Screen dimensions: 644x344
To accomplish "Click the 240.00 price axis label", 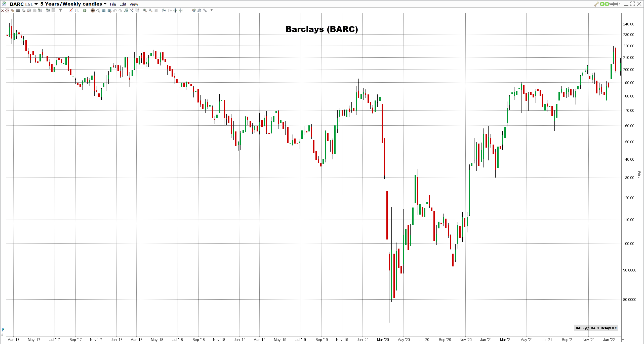I will click(x=629, y=24).
